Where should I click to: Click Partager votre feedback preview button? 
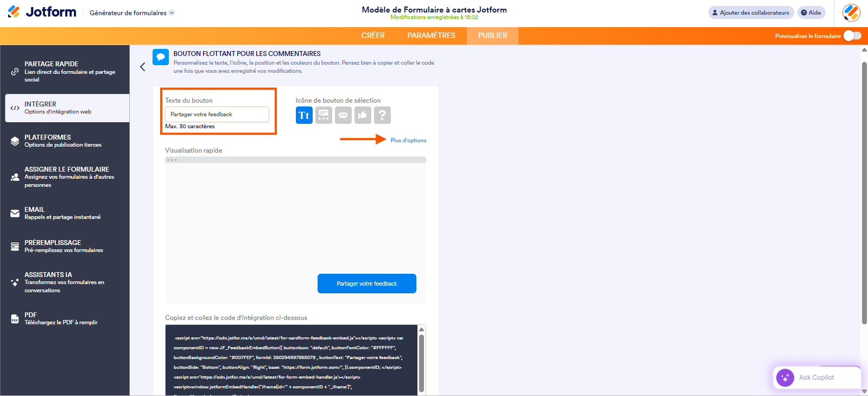367,284
